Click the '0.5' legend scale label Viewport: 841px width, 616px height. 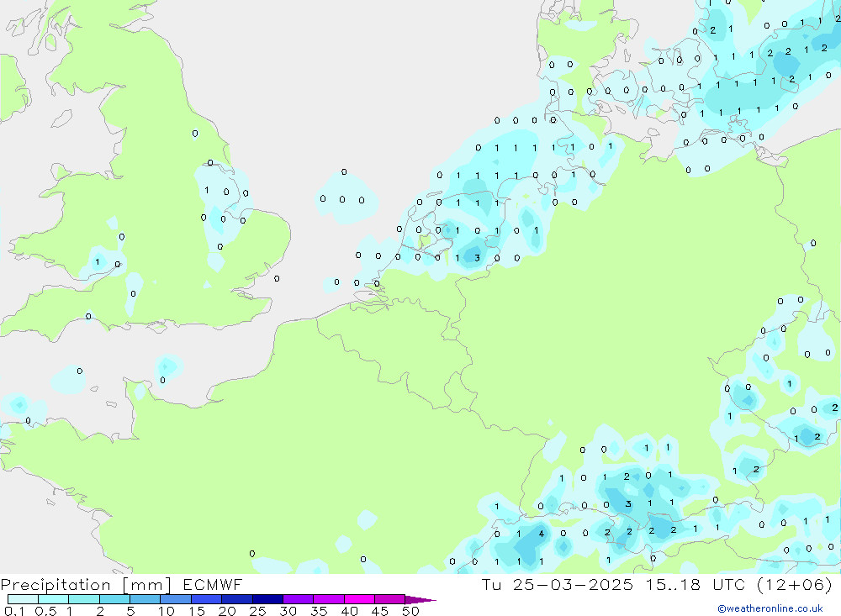coord(45,611)
